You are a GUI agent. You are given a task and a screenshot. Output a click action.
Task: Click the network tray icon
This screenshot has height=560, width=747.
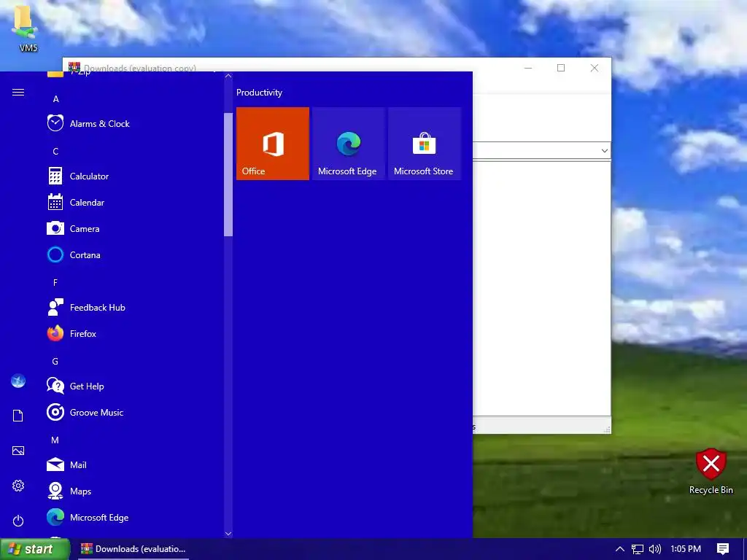point(638,549)
